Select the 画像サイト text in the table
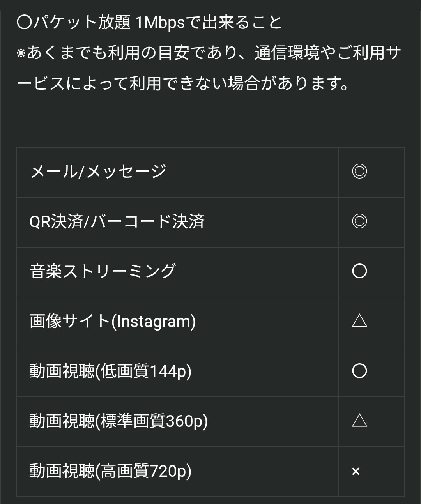 (x=70, y=322)
